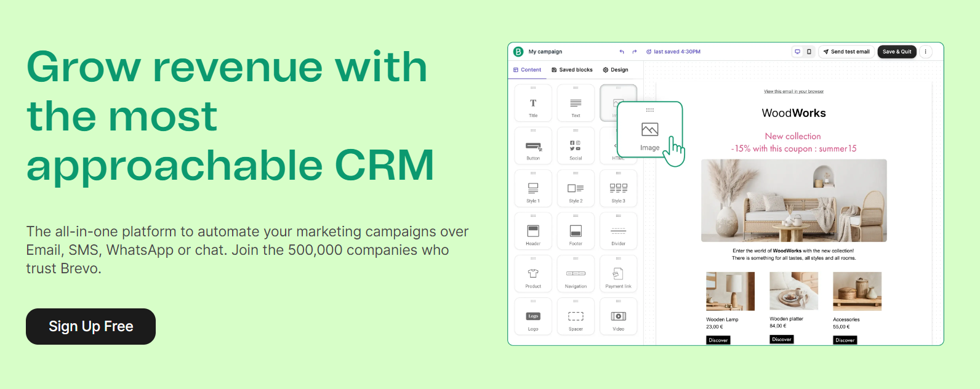Click the Wooden Lamp product image
This screenshot has width=980, height=389.
tap(730, 291)
